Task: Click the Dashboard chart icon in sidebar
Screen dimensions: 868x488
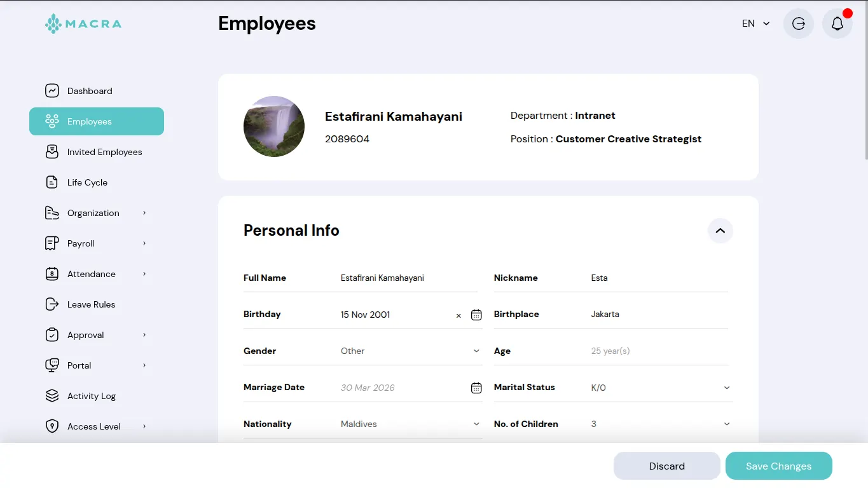Action: (x=52, y=91)
